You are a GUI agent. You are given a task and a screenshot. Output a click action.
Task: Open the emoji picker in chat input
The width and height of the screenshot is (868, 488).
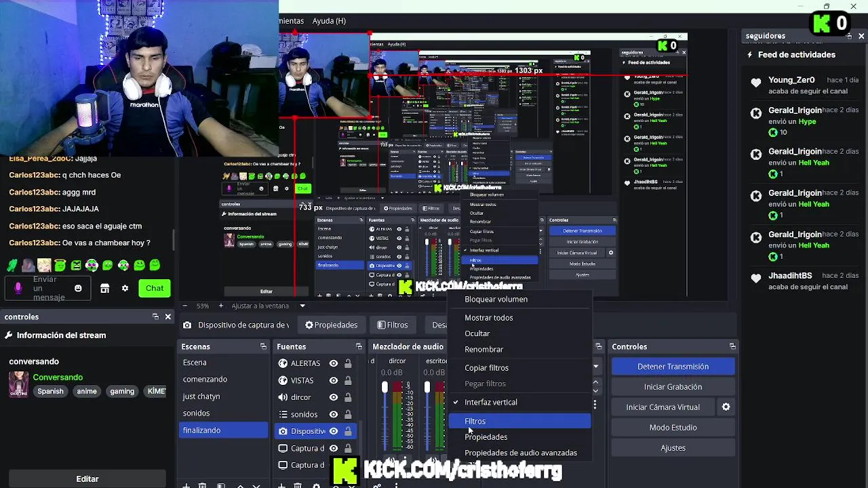[78, 288]
